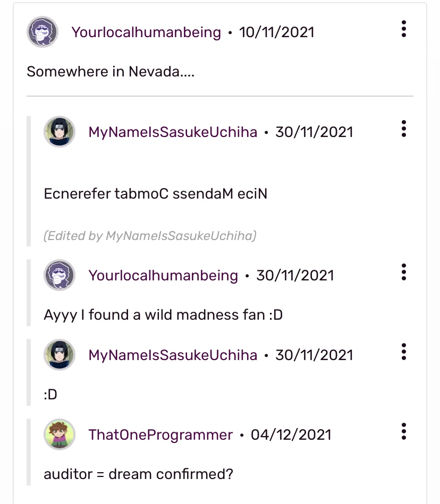Click ThatOneProgrammer's profile avatar

point(60,434)
